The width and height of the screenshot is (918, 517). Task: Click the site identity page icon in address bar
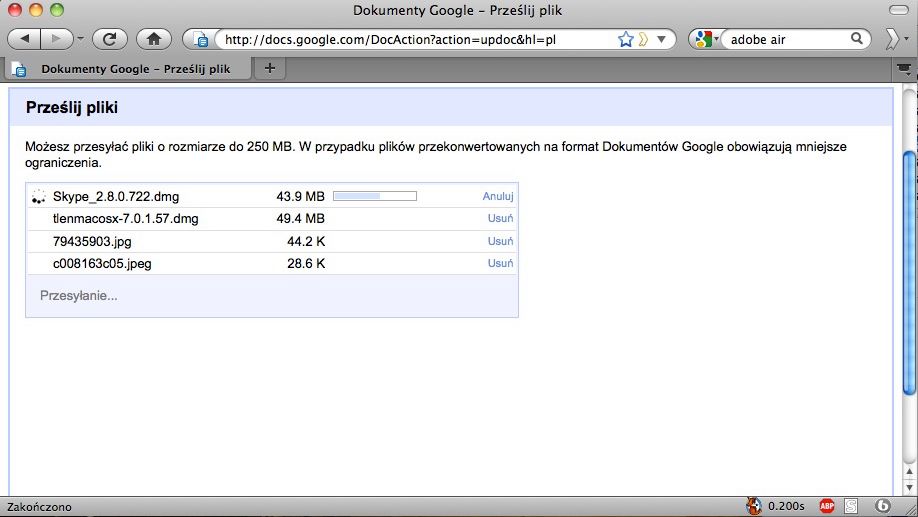201,40
